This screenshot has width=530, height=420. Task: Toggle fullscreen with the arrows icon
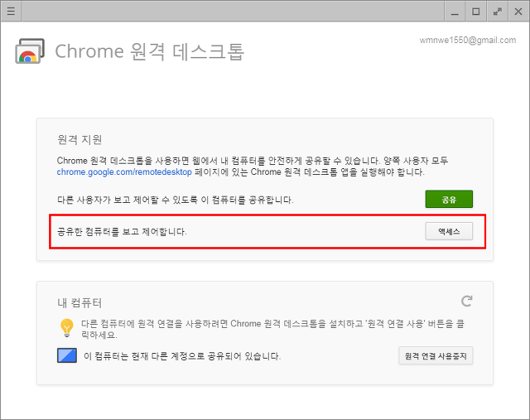click(497, 12)
